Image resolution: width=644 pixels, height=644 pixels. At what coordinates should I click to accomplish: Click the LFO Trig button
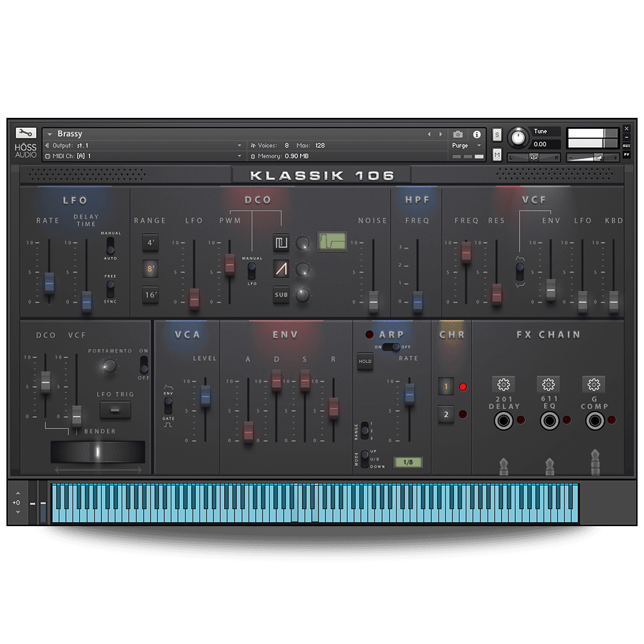click(115, 410)
